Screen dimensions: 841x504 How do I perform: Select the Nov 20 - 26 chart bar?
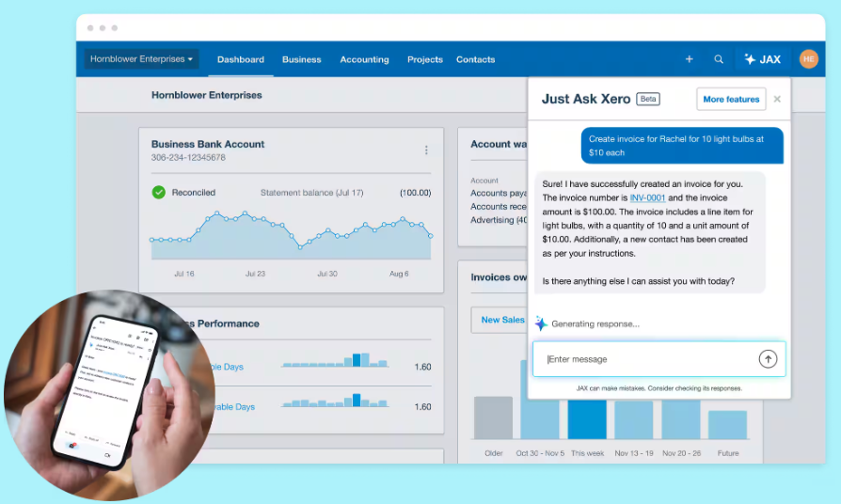click(x=681, y=419)
